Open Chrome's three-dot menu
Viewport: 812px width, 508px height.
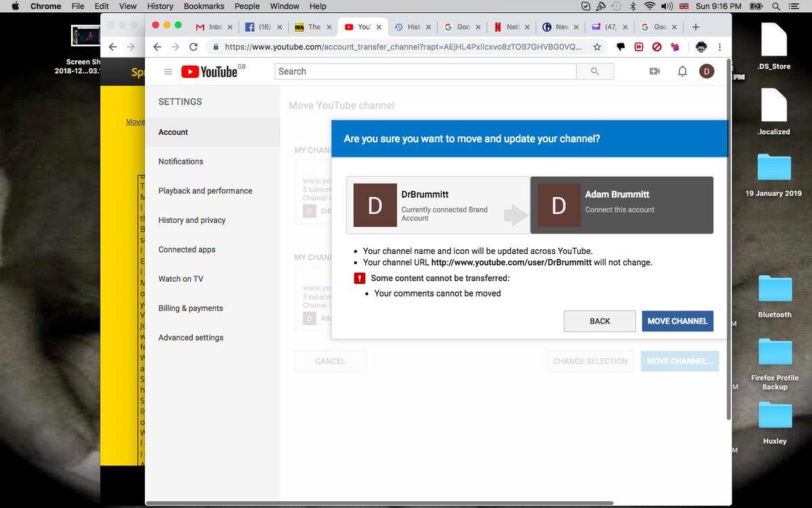(x=719, y=47)
